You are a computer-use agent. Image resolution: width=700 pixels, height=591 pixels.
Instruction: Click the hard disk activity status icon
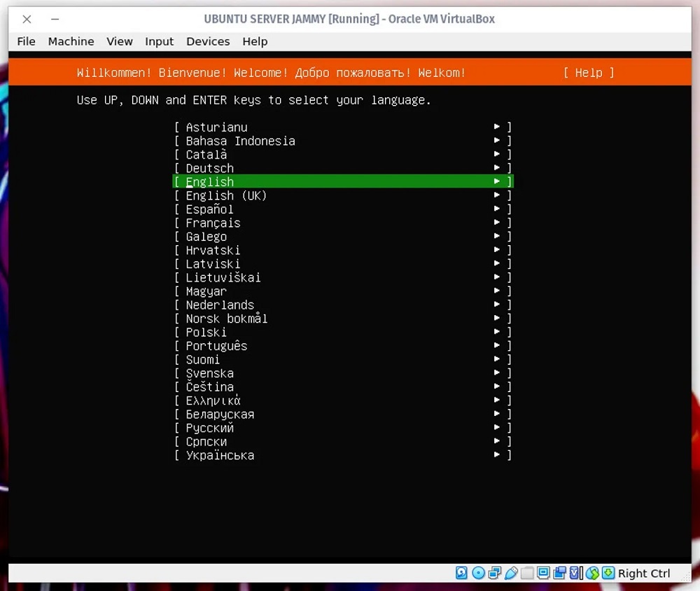[x=461, y=573]
